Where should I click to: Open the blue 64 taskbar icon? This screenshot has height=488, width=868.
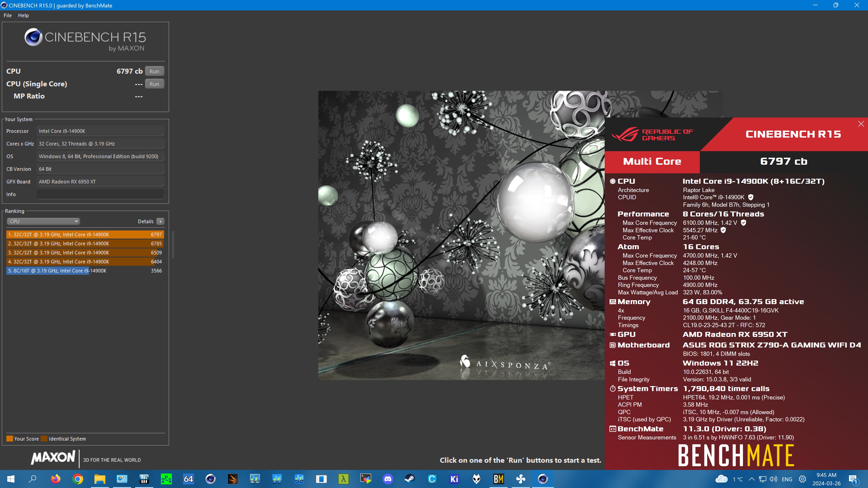click(188, 479)
